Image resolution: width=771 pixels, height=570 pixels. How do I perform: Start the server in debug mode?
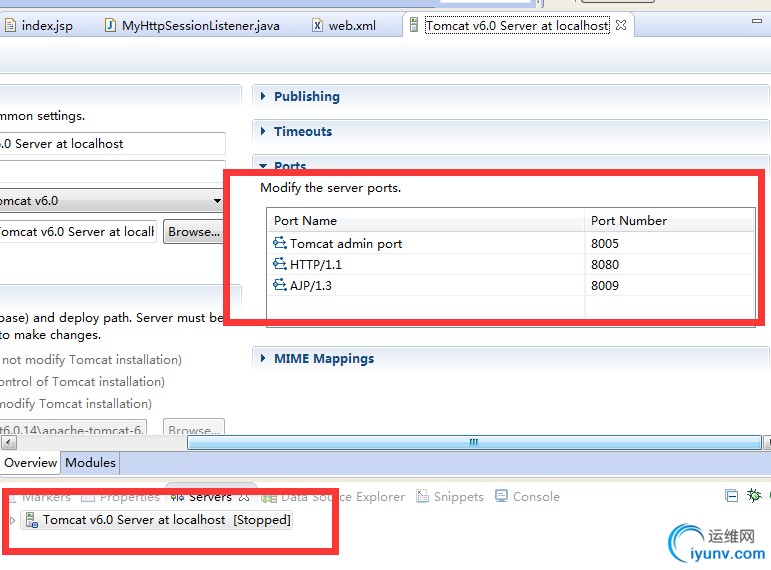tap(754, 495)
